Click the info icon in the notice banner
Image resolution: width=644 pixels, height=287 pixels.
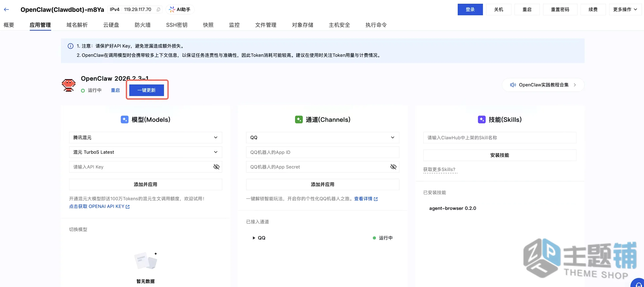click(70, 46)
